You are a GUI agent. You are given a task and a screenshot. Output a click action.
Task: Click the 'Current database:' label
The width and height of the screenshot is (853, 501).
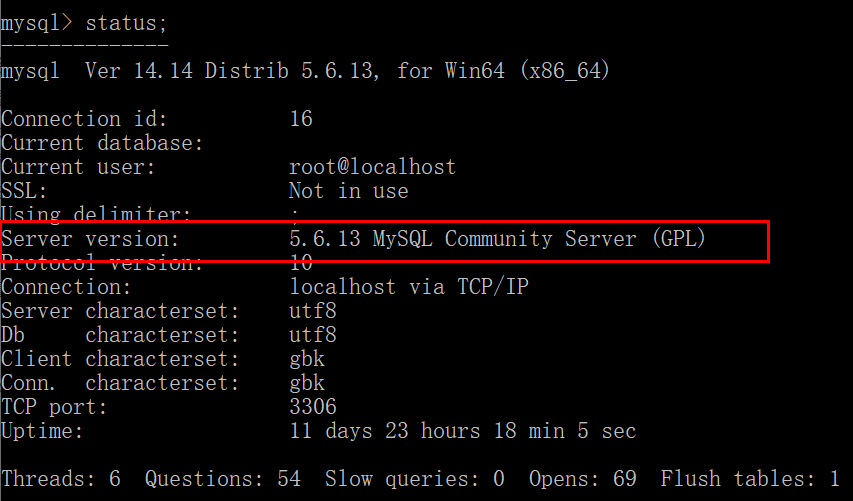[102, 143]
